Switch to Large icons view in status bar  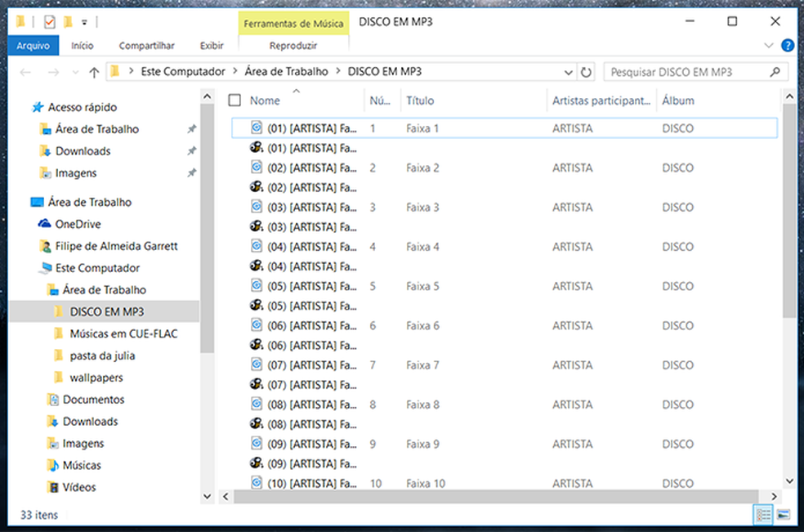click(783, 515)
